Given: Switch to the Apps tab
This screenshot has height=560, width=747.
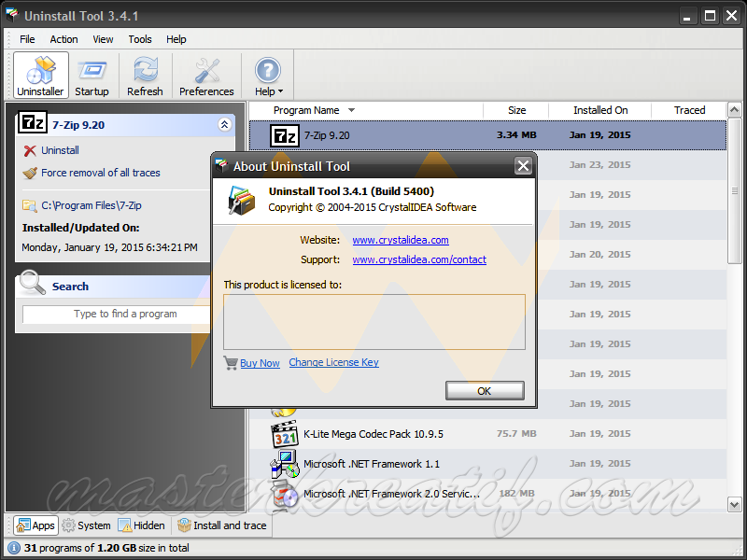Looking at the screenshot, I should click(x=35, y=525).
